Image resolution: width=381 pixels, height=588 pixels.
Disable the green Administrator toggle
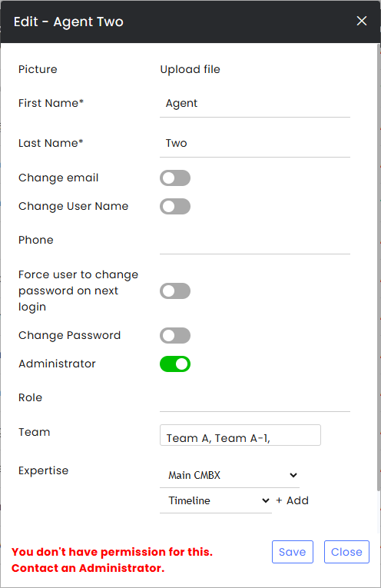pos(175,364)
